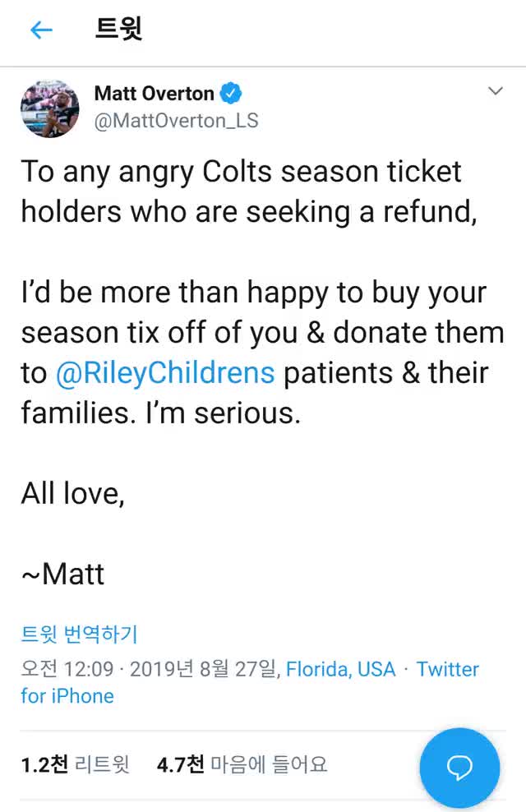The image size is (526, 812).
Task: Click the blue verified badge
Action: 231,93
